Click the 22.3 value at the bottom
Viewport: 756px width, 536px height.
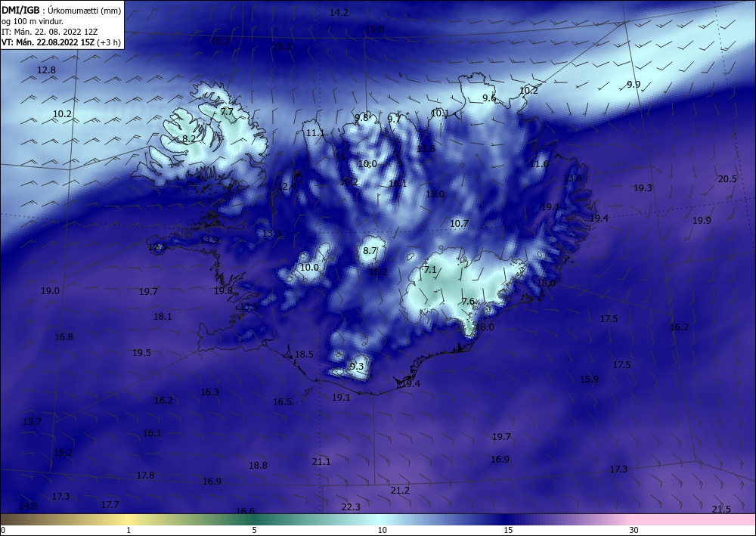[351, 507]
